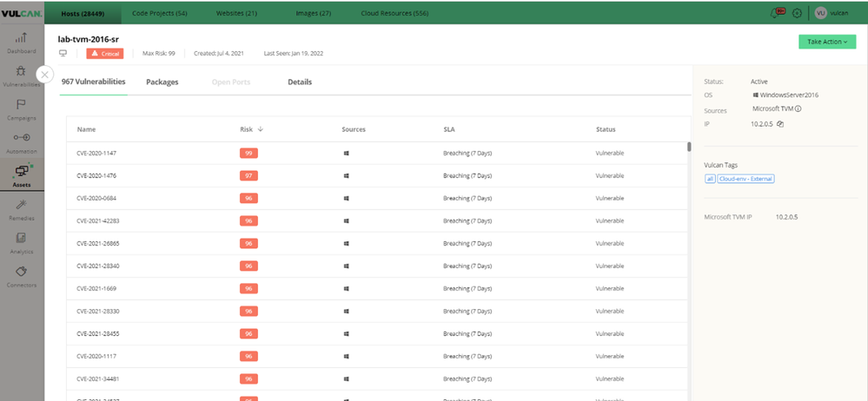Viewport: 868px width, 401px height.
Task: Sort by the Risk column arrow
Action: point(260,128)
